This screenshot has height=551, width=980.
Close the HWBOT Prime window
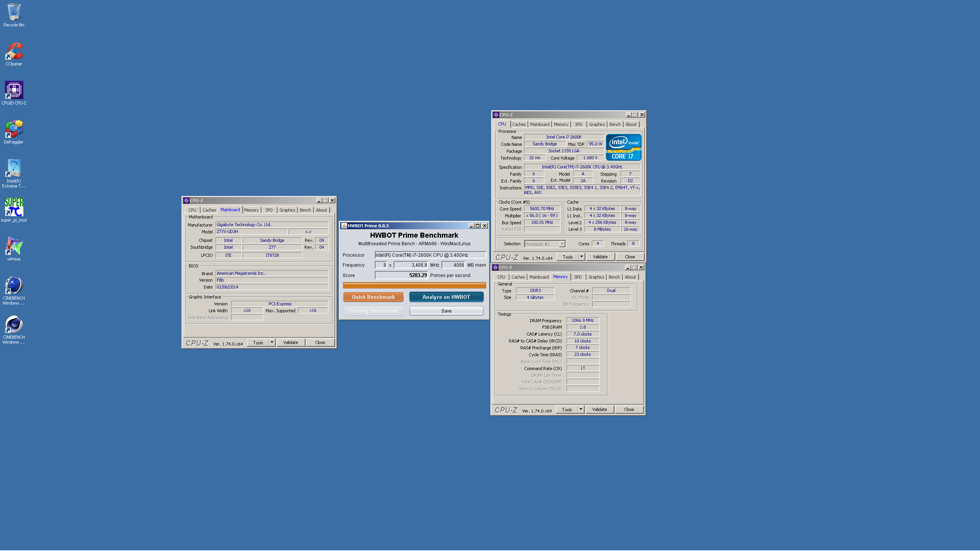click(x=485, y=226)
